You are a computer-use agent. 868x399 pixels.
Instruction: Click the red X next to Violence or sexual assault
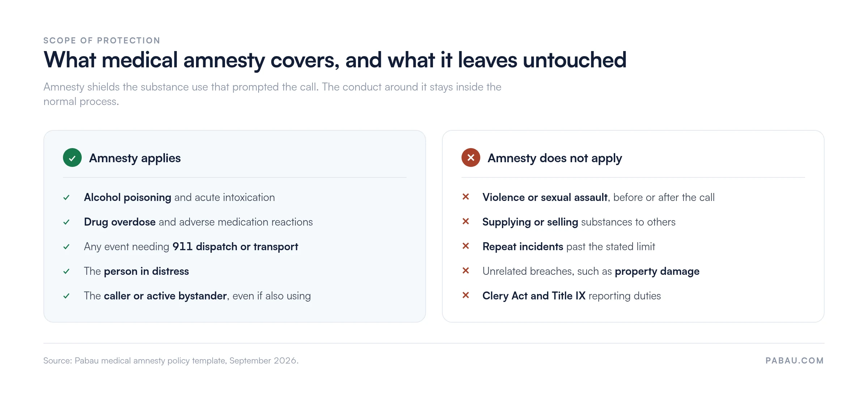pos(466,197)
